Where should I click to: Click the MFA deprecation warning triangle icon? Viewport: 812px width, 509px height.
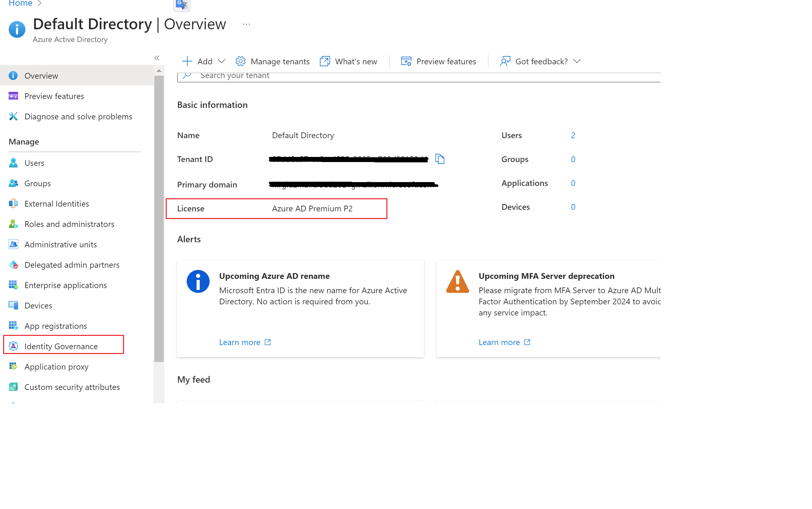click(x=457, y=281)
